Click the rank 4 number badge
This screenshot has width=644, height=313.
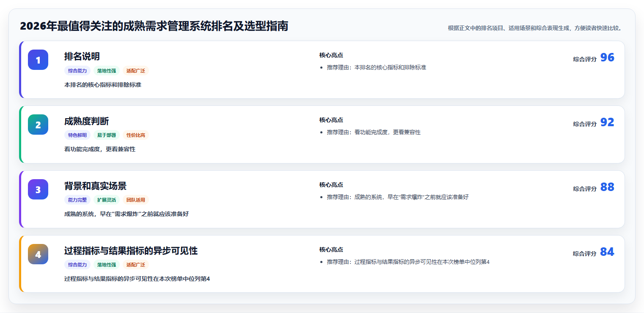pyautogui.click(x=38, y=254)
